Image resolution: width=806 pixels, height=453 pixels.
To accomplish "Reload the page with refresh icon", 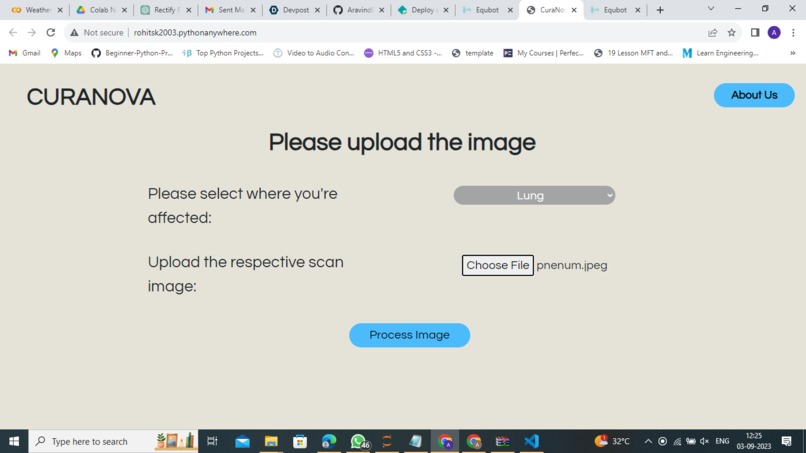I will [50, 32].
